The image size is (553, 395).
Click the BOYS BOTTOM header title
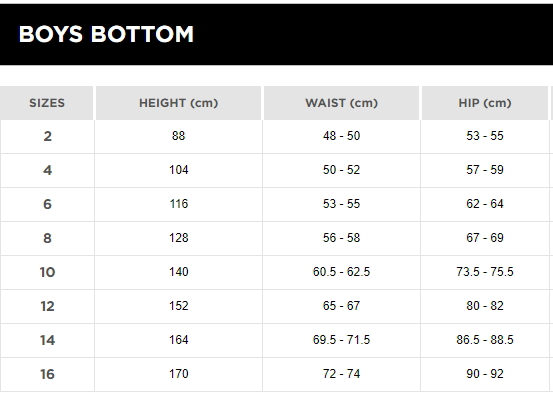click(106, 34)
